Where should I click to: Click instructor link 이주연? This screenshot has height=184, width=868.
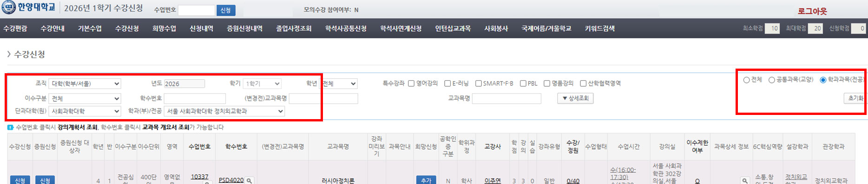[493, 181]
